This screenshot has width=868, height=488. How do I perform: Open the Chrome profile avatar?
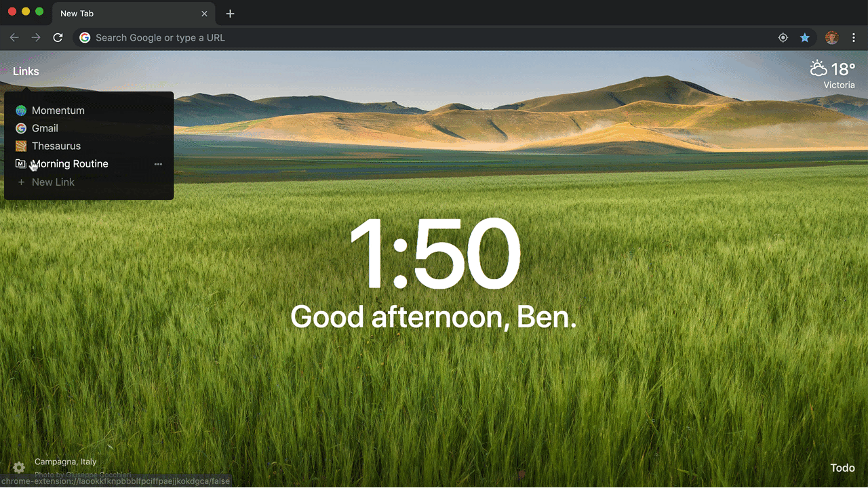(x=832, y=38)
